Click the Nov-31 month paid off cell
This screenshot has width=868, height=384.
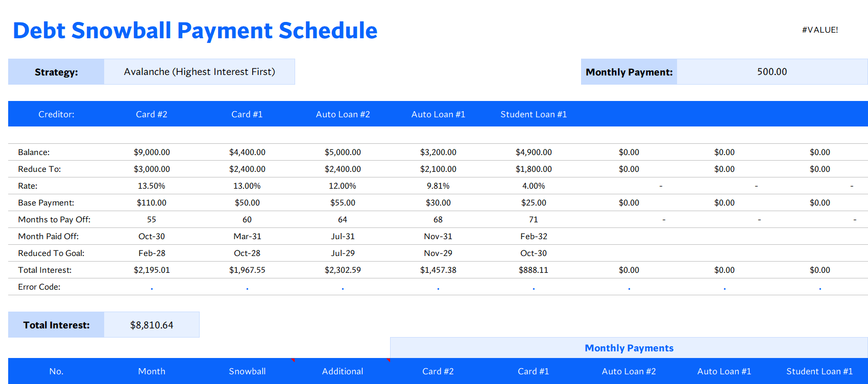[438, 236]
